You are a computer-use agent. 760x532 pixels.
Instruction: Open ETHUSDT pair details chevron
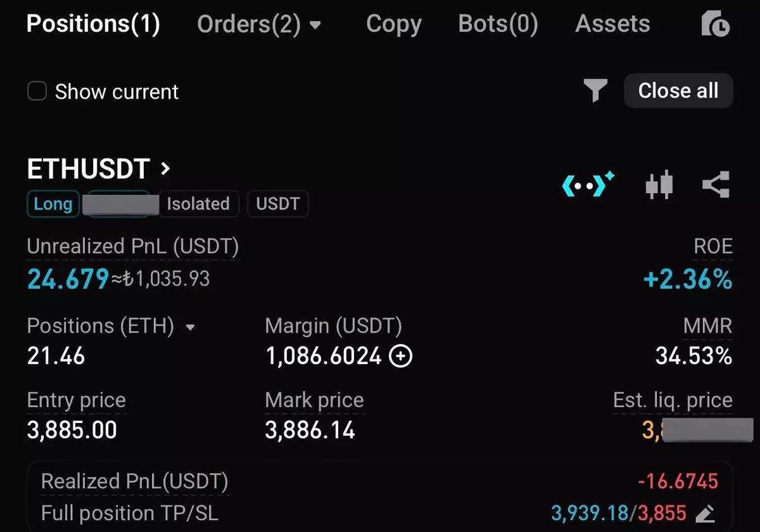(166, 168)
